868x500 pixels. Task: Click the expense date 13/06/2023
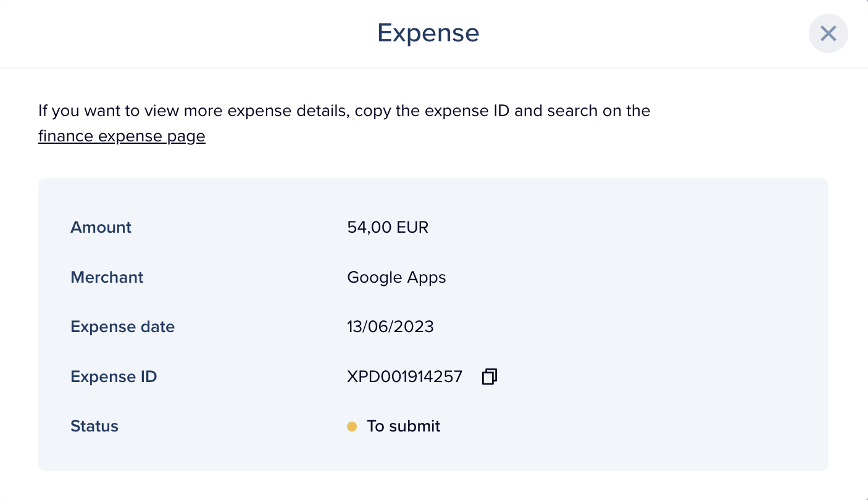tap(390, 327)
